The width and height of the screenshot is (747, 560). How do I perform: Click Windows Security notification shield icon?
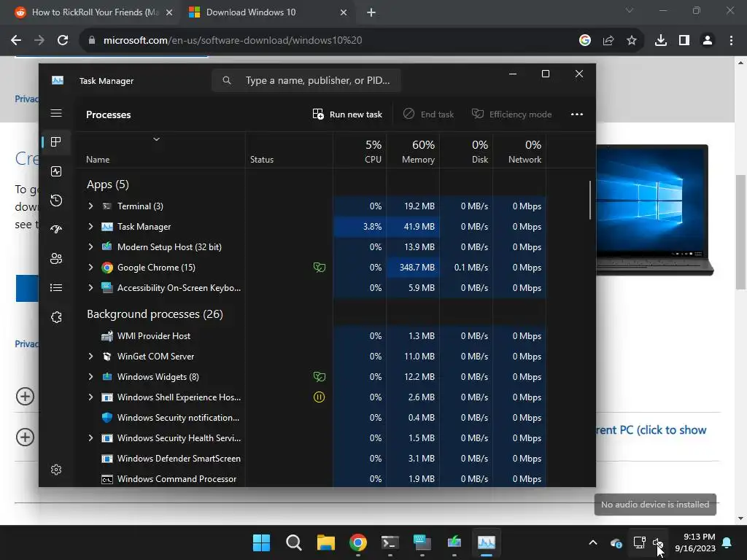pyautogui.click(x=107, y=418)
